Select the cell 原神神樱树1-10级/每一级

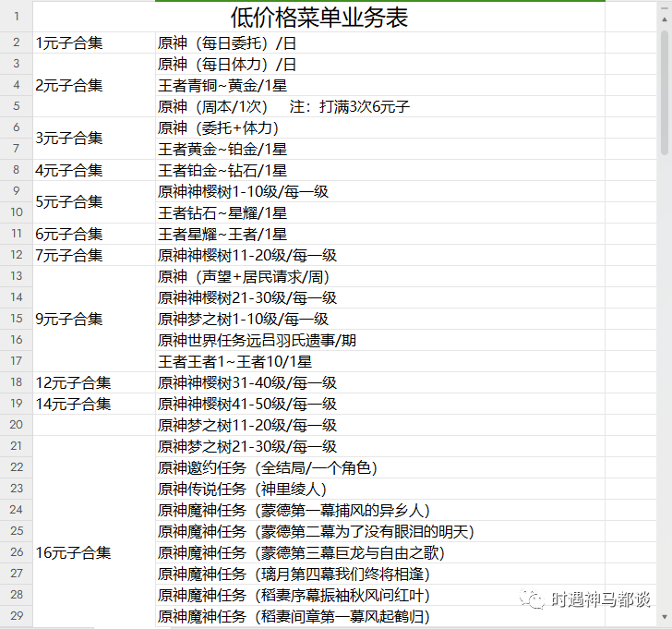click(x=379, y=191)
